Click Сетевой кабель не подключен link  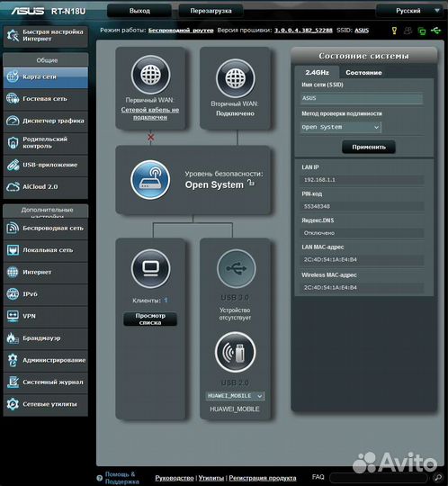tap(150, 113)
